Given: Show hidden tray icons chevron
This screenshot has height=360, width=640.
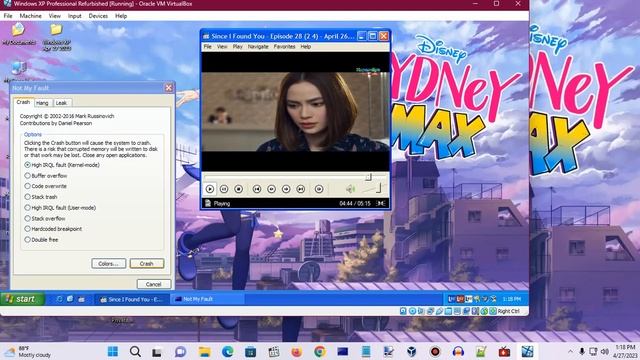Looking at the screenshot, I should [x=570, y=351].
